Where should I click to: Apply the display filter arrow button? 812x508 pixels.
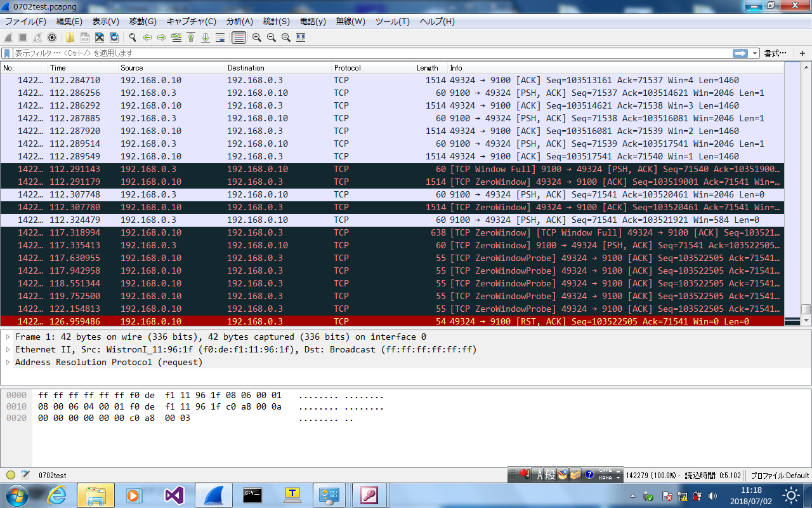pyautogui.click(x=740, y=53)
